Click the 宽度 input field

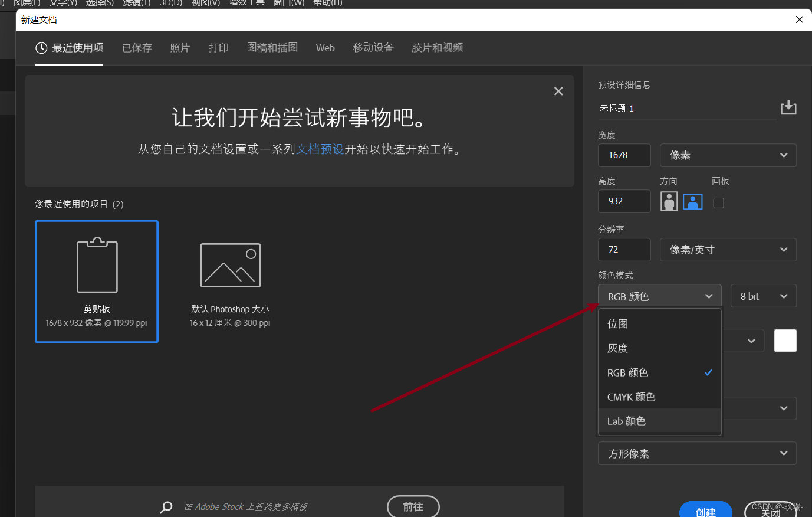click(x=624, y=155)
